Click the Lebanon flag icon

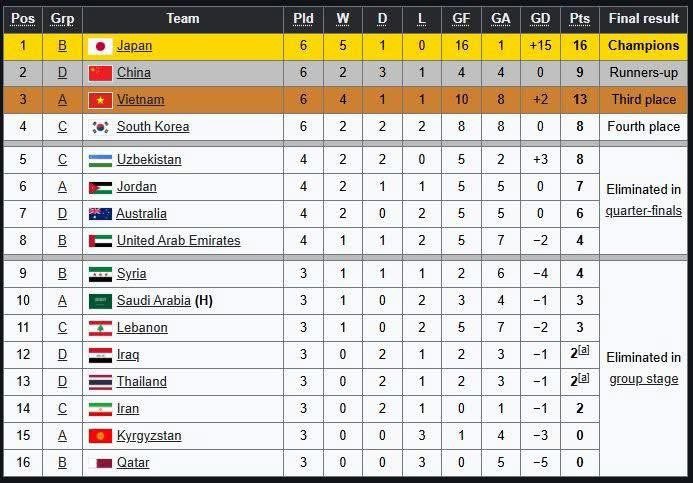tap(99, 328)
